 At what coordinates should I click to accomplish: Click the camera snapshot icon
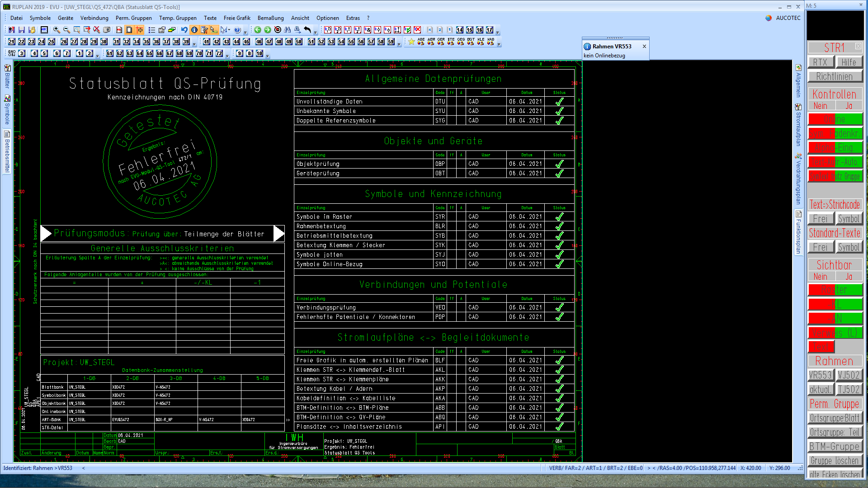[x=107, y=30]
